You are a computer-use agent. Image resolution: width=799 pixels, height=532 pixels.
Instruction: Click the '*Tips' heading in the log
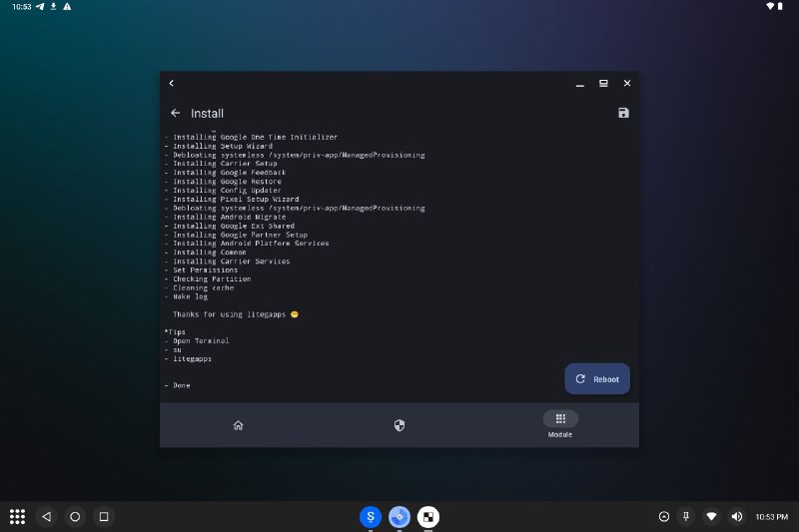click(176, 332)
